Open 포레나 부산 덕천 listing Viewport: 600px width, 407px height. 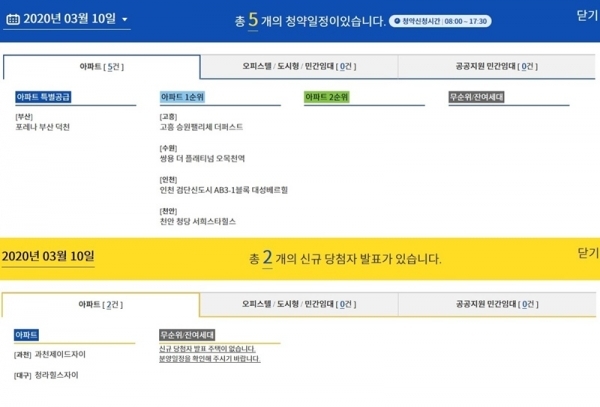click(x=42, y=127)
